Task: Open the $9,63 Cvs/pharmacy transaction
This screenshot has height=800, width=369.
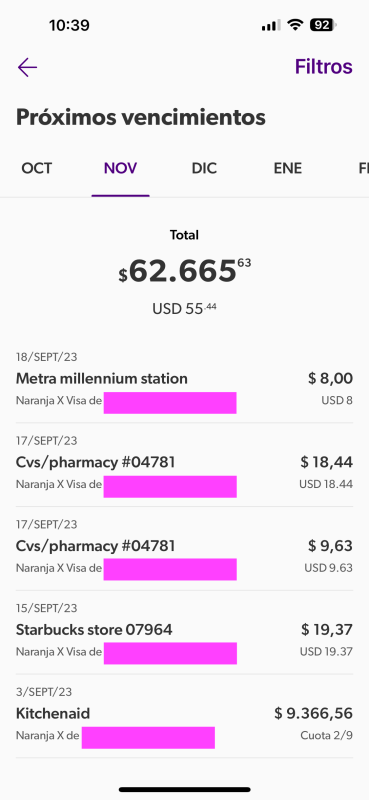Action: (184, 548)
